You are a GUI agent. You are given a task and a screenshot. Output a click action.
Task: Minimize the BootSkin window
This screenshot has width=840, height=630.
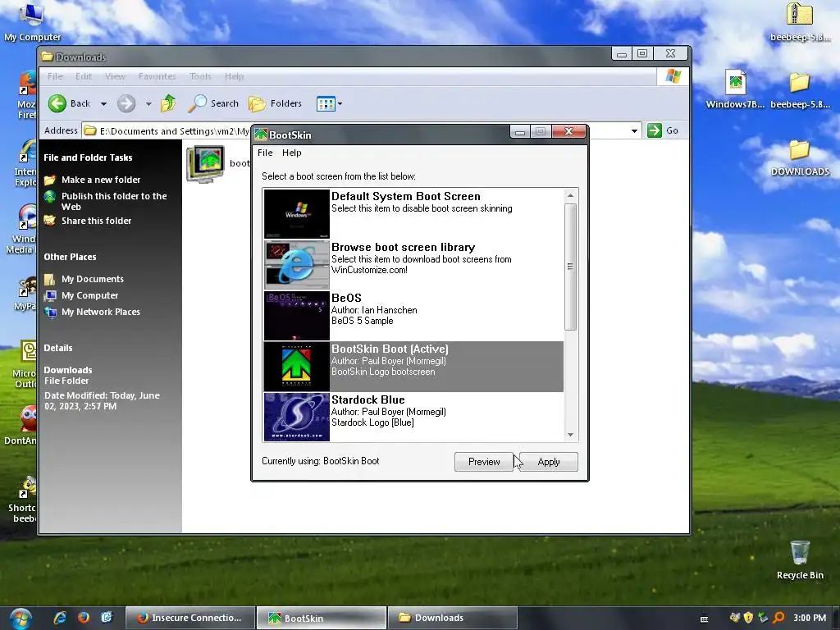[x=519, y=132]
